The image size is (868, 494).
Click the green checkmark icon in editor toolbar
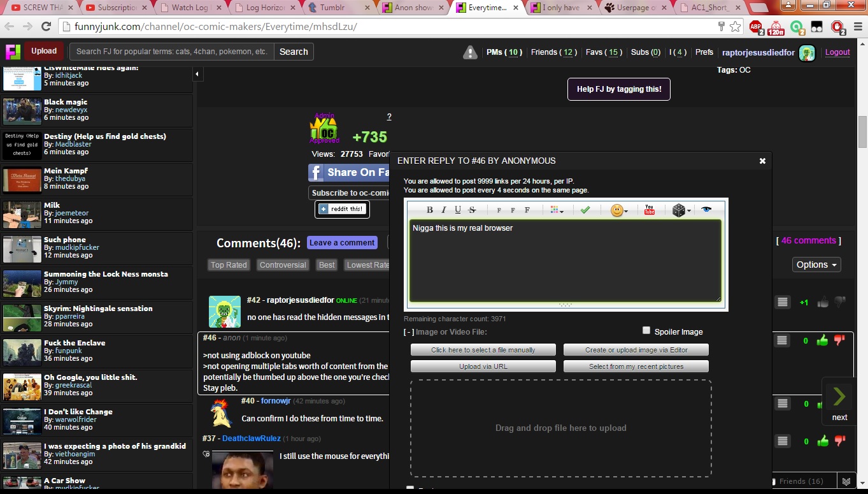(585, 210)
